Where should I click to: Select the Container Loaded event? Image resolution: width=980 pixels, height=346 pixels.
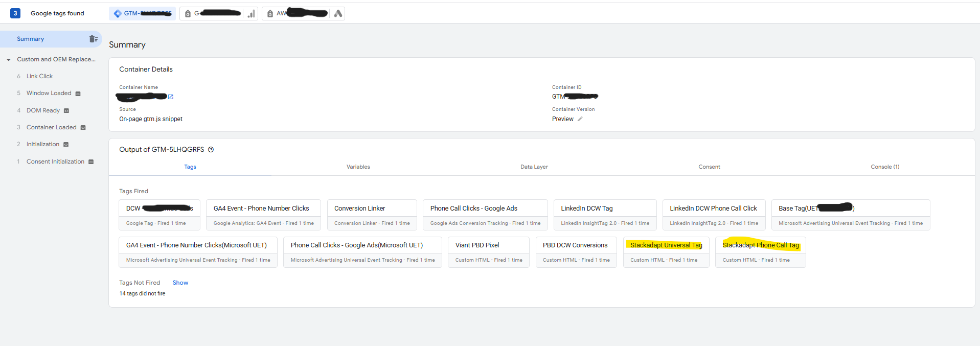(51, 127)
